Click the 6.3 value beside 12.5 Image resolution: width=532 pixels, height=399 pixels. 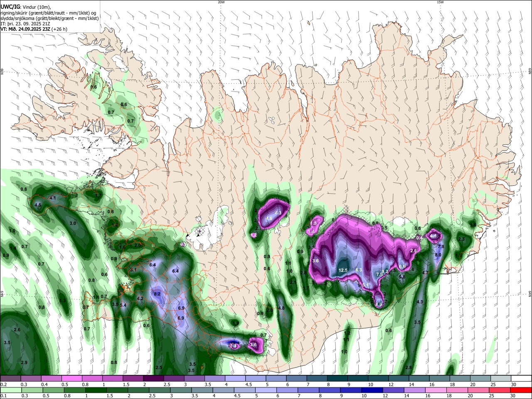[359, 270]
